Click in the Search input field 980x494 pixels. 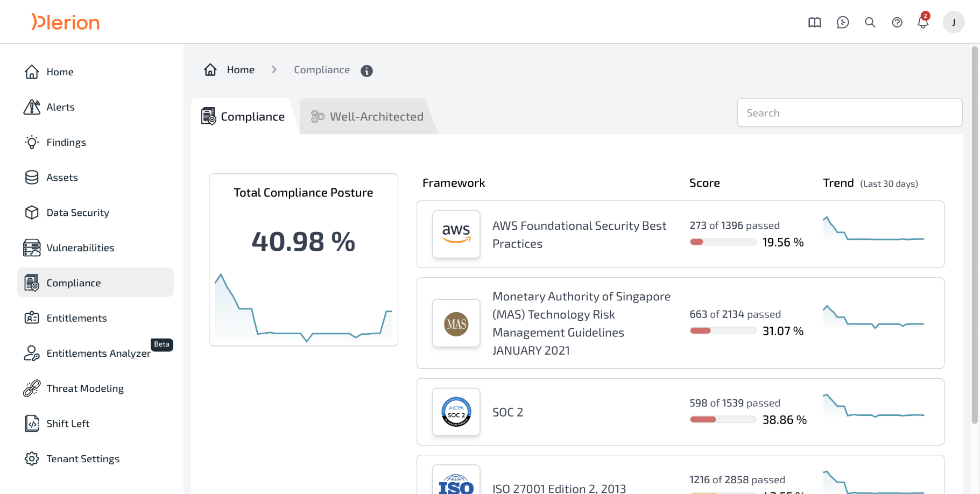pos(849,112)
